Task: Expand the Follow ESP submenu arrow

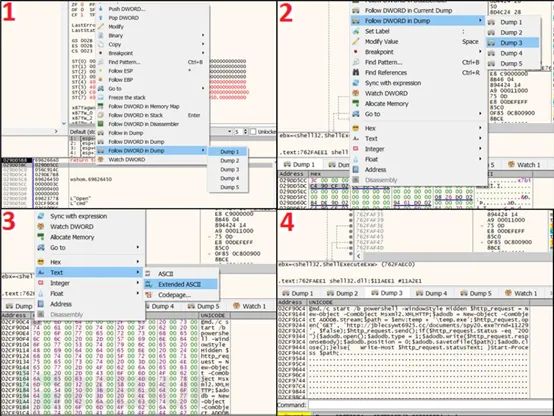Action: pyautogui.click(x=189, y=71)
